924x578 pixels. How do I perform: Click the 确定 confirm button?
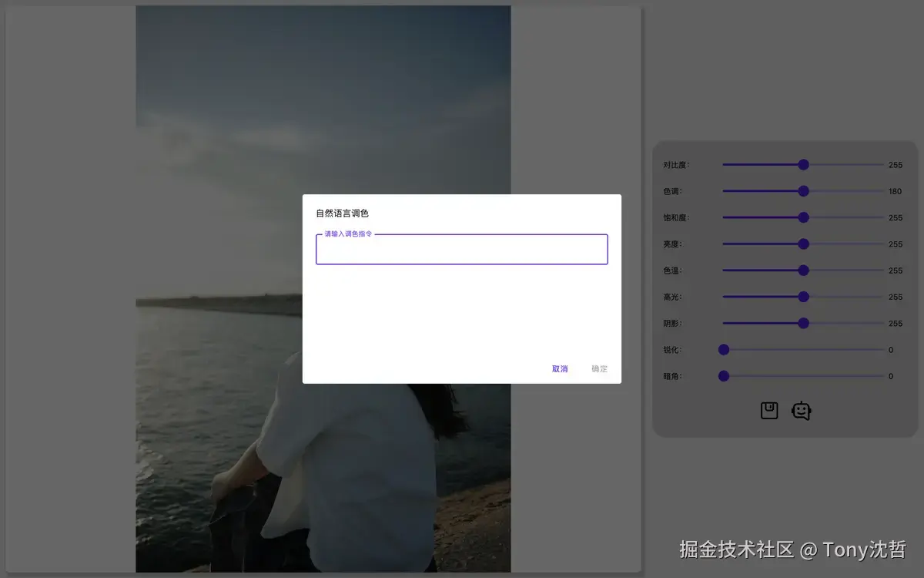click(x=599, y=368)
